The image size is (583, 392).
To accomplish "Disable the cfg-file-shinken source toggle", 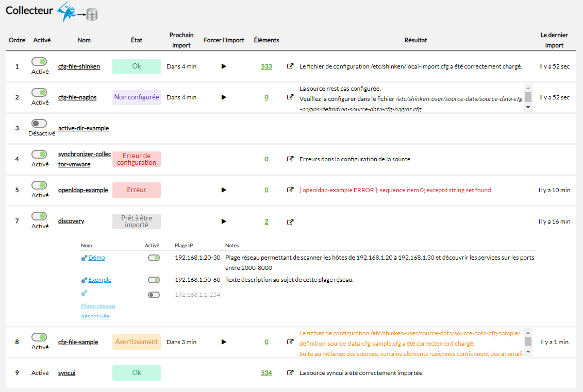I will (39, 62).
